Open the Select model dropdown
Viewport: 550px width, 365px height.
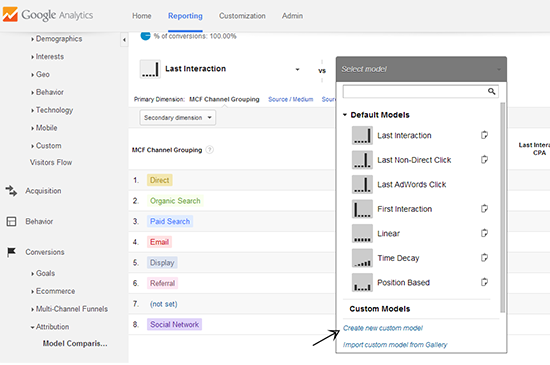[421, 69]
